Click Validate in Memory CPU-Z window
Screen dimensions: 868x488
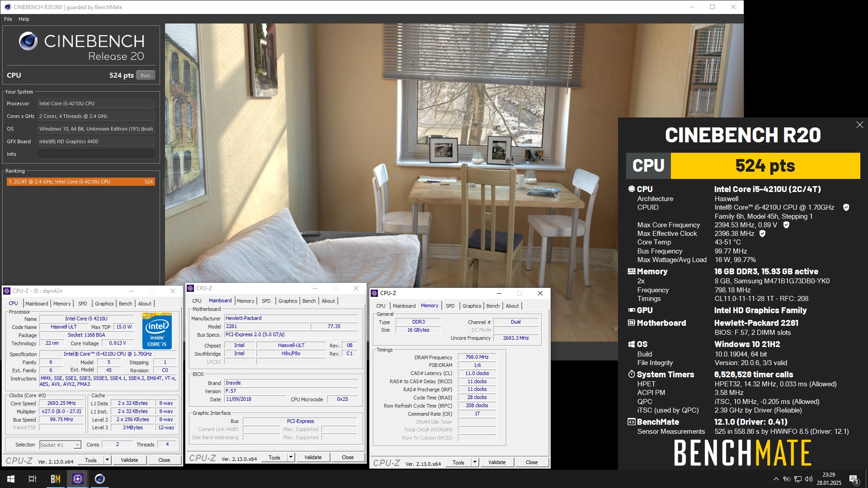coord(497,463)
